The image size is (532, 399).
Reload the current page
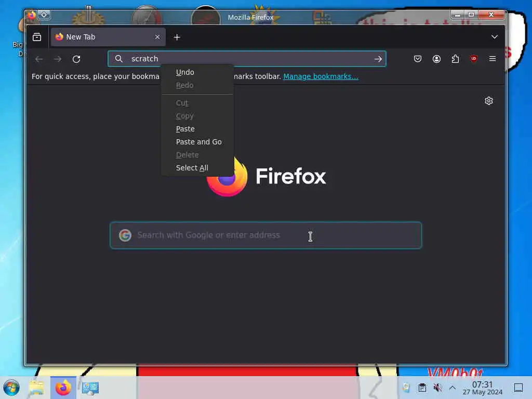pyautogui.click(x=76, y=59)
